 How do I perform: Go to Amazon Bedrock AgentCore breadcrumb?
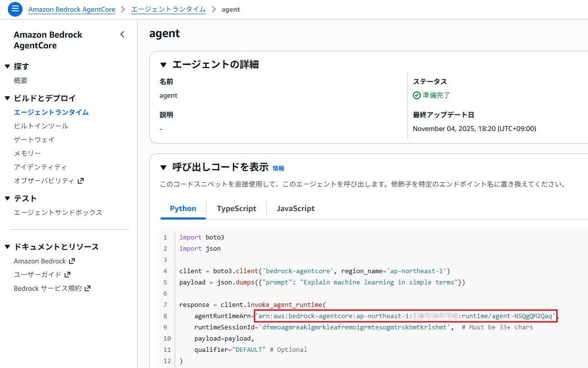(71, 9)
